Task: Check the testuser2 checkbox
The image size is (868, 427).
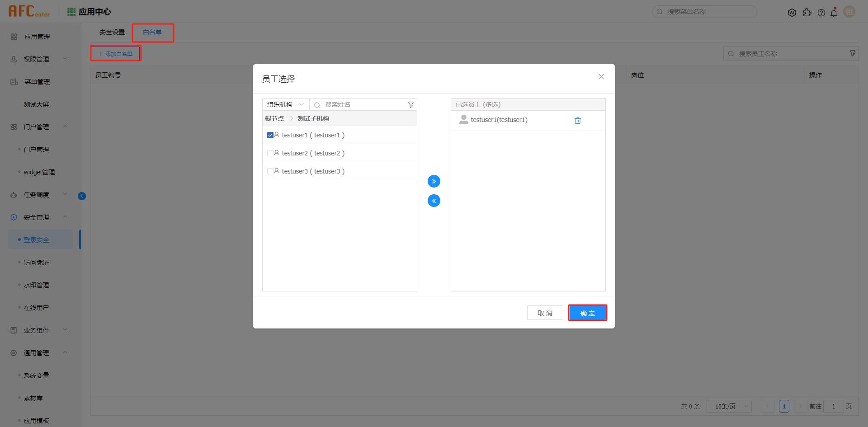Action: [x=270, y=153]
